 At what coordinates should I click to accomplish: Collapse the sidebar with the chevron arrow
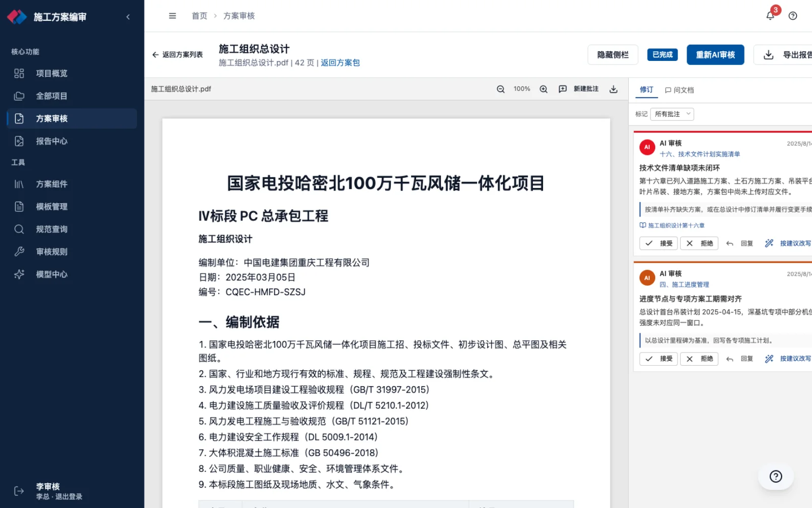[x=128, y=17]
